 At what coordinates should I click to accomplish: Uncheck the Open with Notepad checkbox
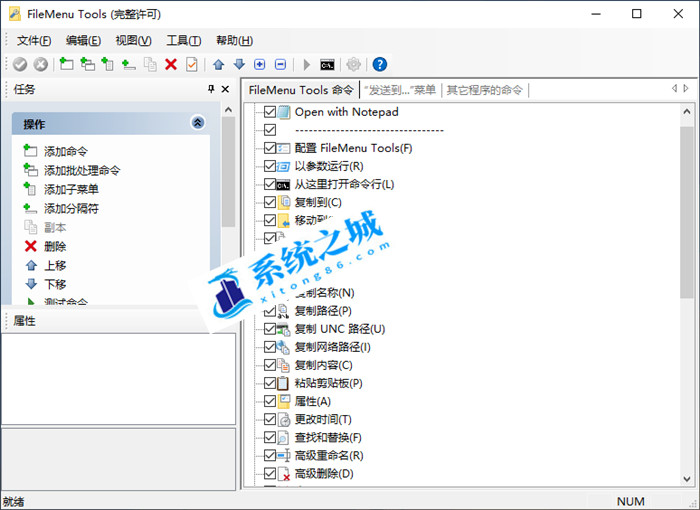coord(270,112)
